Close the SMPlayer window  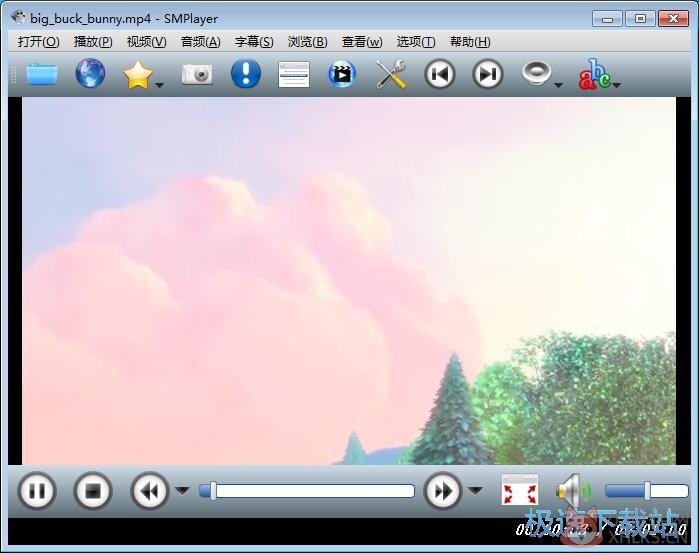(x=674, y=19)
